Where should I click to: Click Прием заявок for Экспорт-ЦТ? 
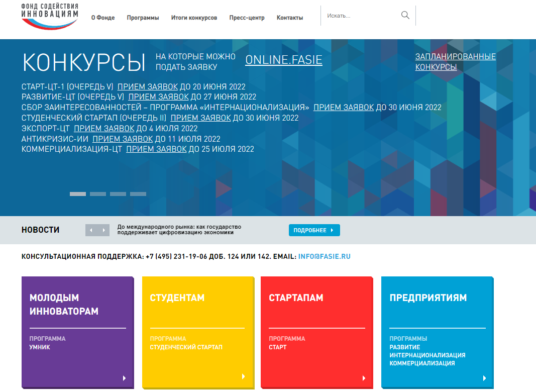coord(104,129)
